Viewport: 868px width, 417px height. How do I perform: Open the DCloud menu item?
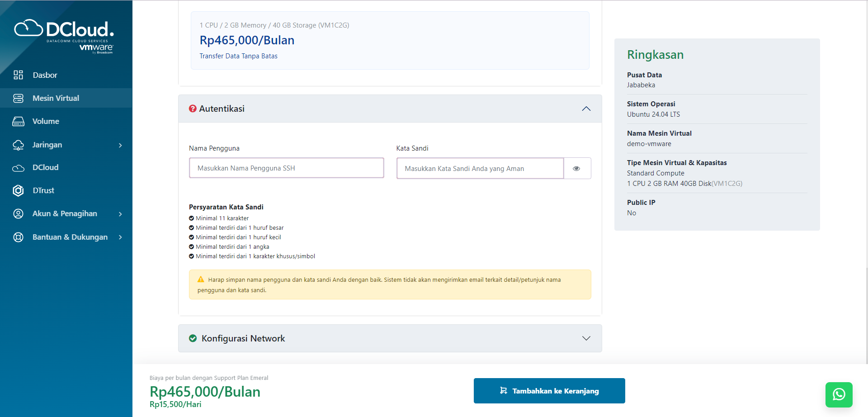click(x=45, y=167)
